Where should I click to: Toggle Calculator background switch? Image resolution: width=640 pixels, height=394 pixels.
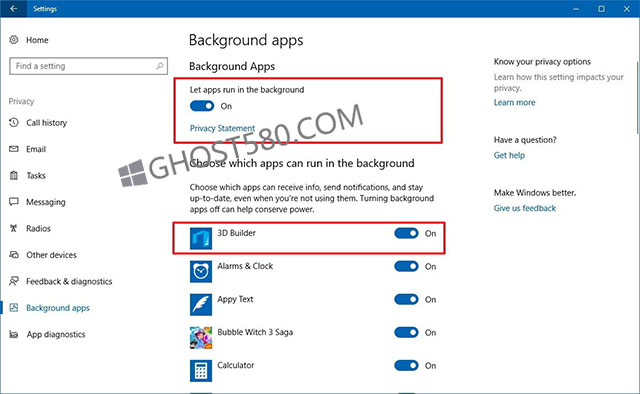click(407, 365)
